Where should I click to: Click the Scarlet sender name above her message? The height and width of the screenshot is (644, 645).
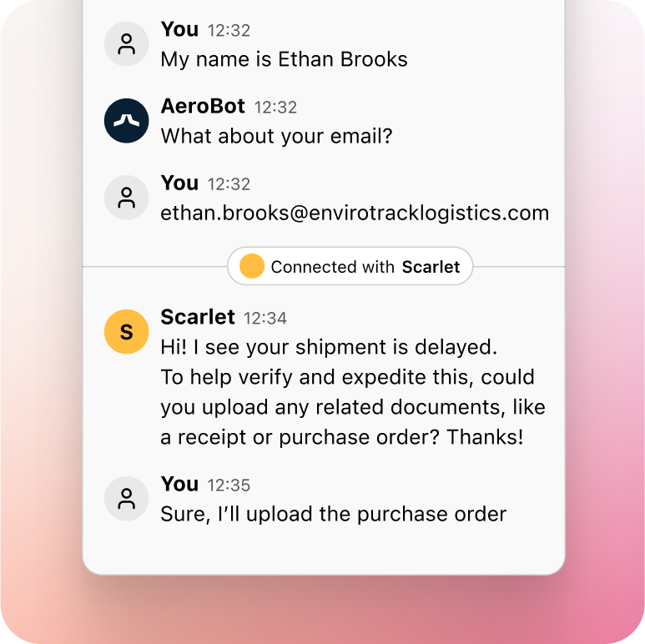tap(198, 317)
